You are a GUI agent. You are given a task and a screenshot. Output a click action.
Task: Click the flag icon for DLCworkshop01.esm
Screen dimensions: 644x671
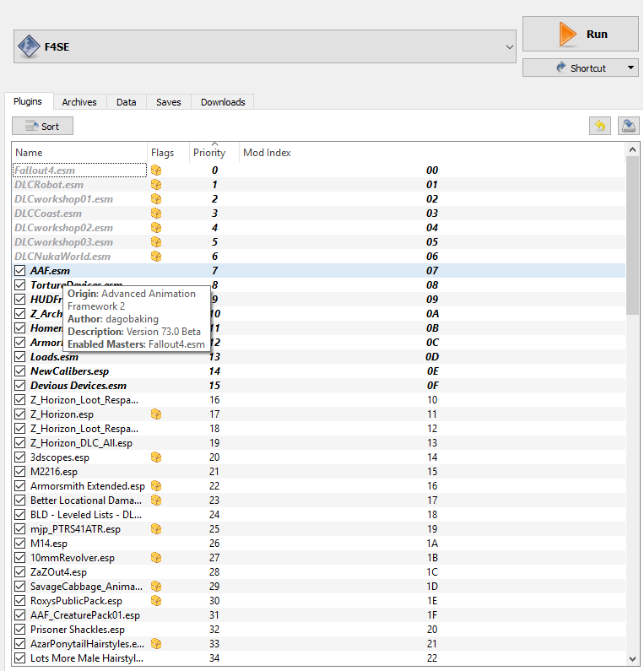point(156,199)
